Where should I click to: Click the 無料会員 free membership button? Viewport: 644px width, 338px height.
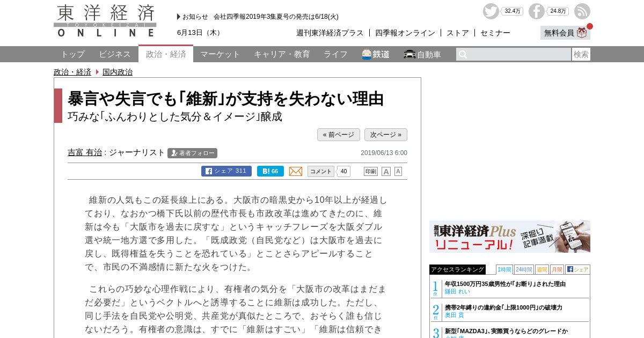pos(565,33)
